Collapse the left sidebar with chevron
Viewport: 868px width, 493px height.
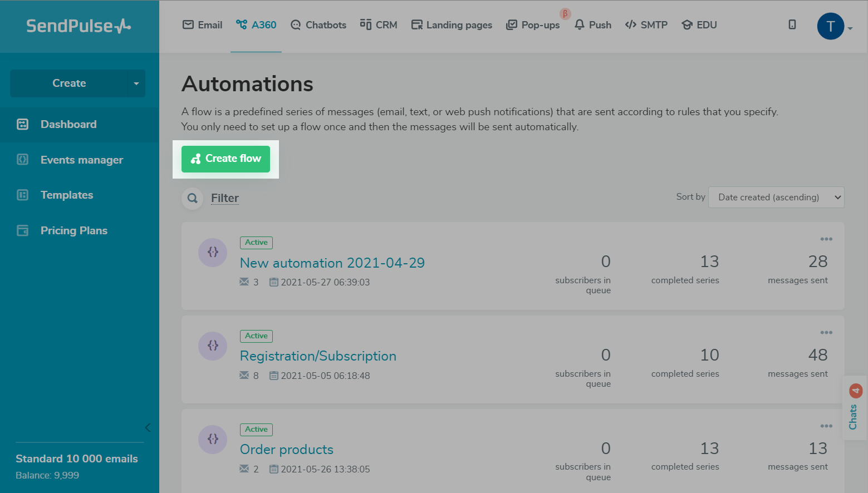tap(148, 427)
